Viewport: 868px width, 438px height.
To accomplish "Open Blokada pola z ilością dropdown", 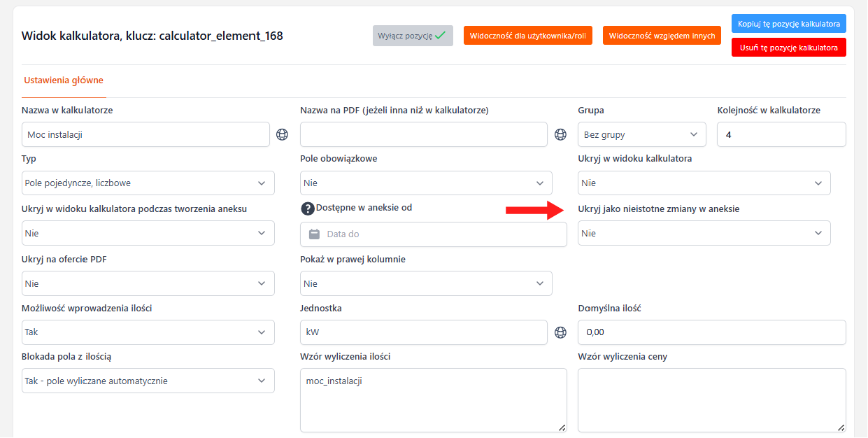I will tap(148, 381).
